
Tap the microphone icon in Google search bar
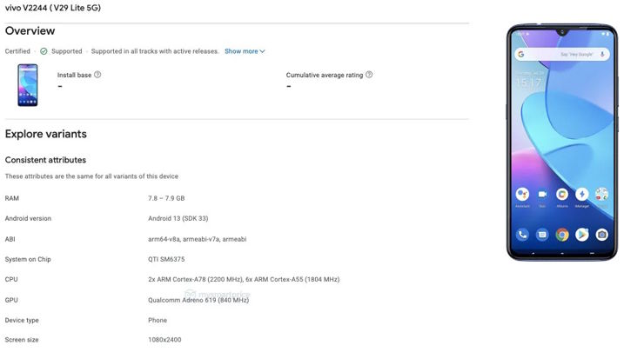coord(602,54)
